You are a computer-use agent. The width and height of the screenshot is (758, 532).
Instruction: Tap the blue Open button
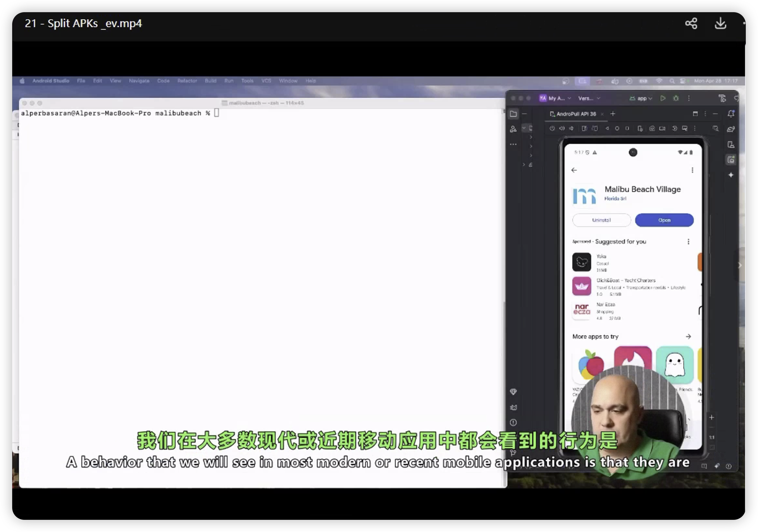pos(664,220)
